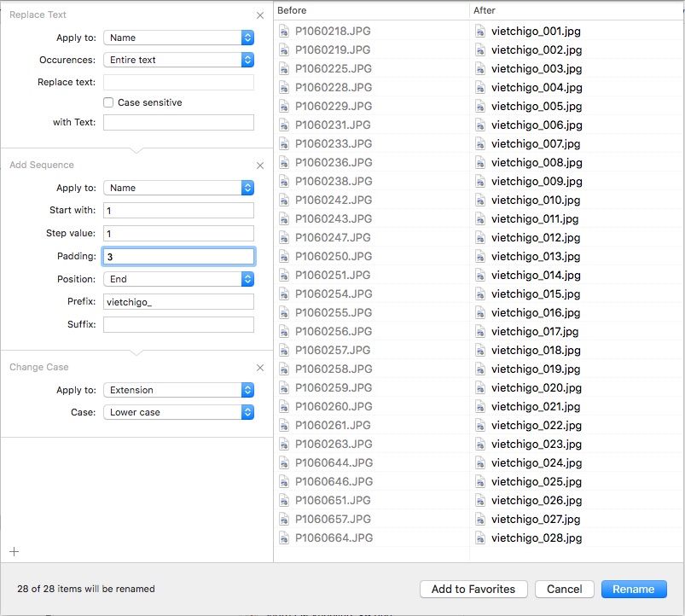
Task: Select new name vietchigo_002.jpg
Action: click(537, 50)
